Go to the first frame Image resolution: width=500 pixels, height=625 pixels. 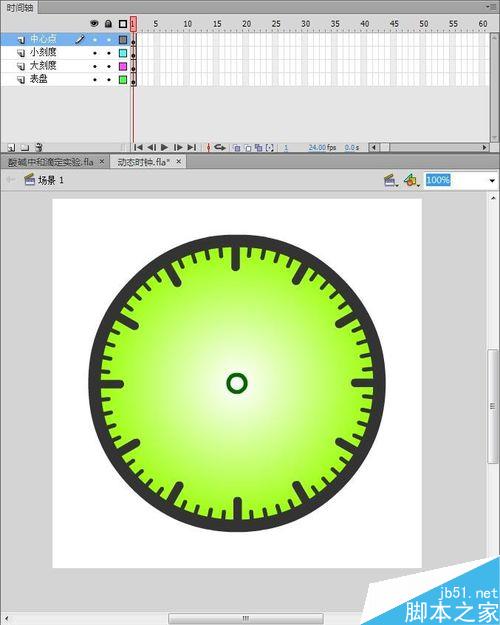(138, 147)
